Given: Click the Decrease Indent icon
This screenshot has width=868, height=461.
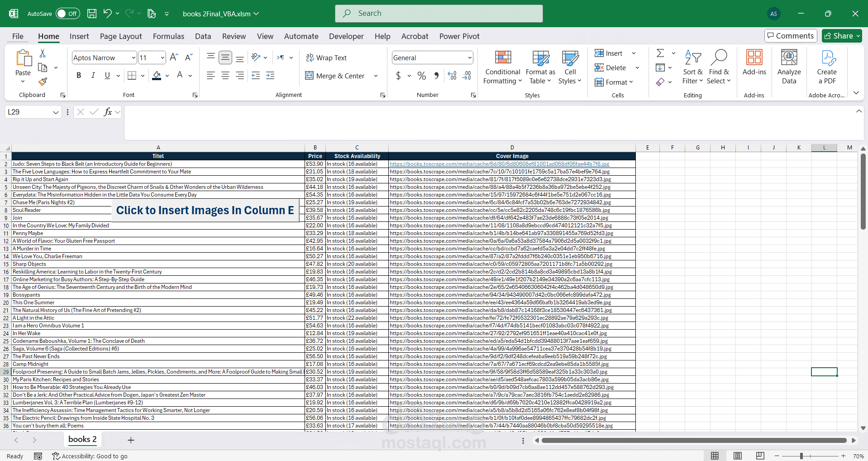Looking at the screenshot, I should click(x=256, y=76).
